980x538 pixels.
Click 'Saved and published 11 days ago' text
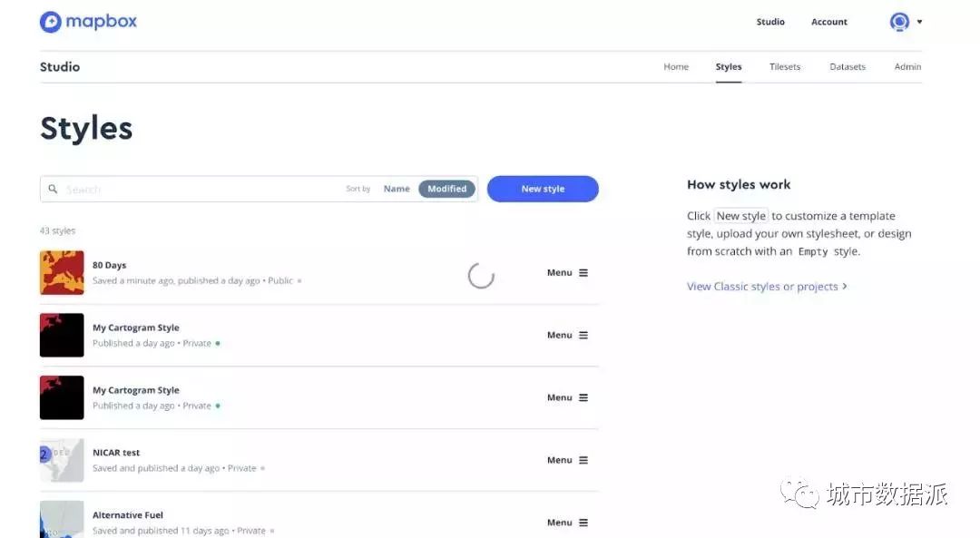161,531
